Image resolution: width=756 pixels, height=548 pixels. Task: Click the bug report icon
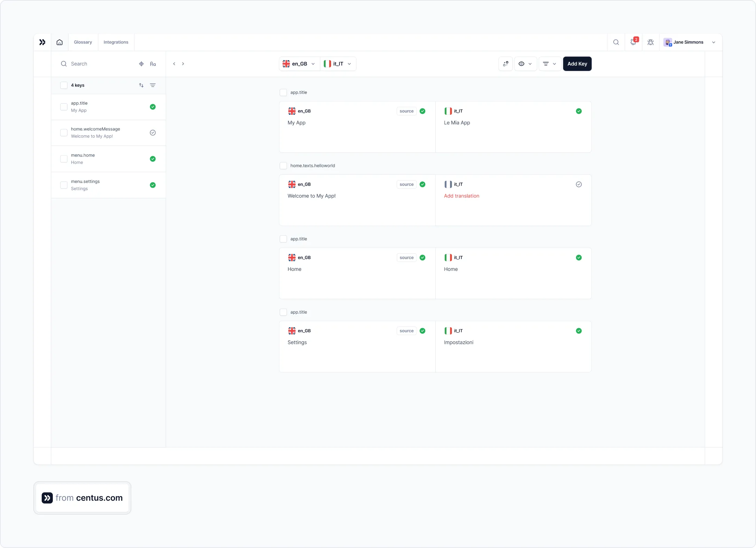coord(650,42)
